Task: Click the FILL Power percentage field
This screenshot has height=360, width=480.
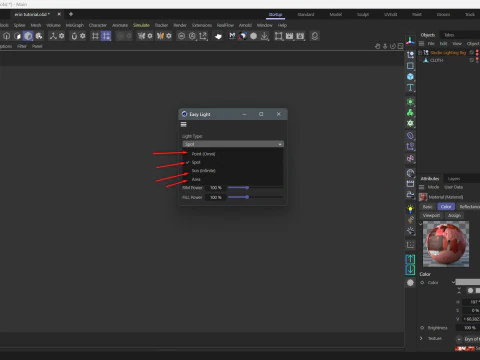Action: pyautogui.click(x=215, y=197)
